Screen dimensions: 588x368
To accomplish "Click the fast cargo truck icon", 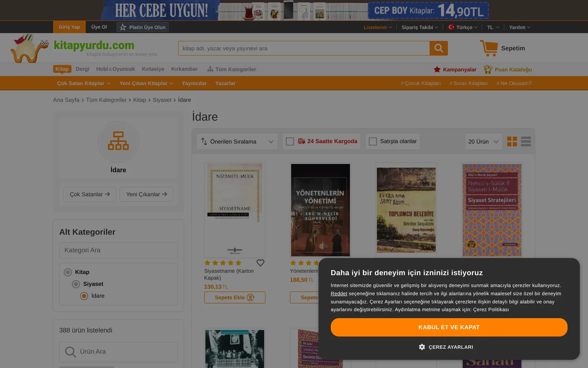I will click(301, 141).
